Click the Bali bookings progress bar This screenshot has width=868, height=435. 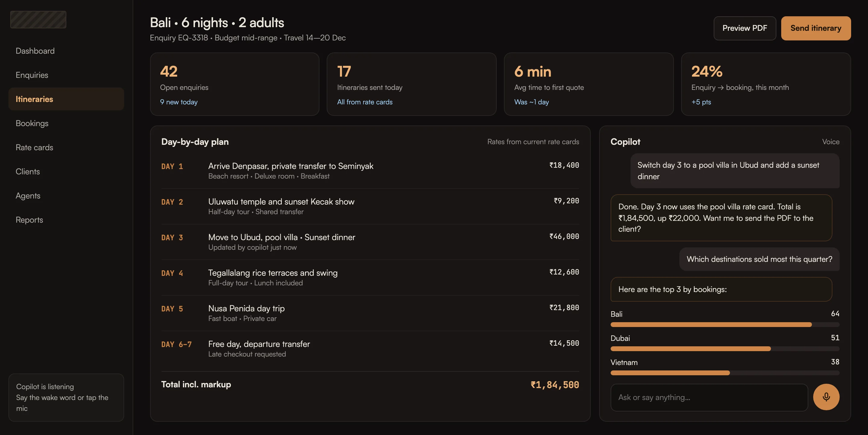(x=725, y=324)
